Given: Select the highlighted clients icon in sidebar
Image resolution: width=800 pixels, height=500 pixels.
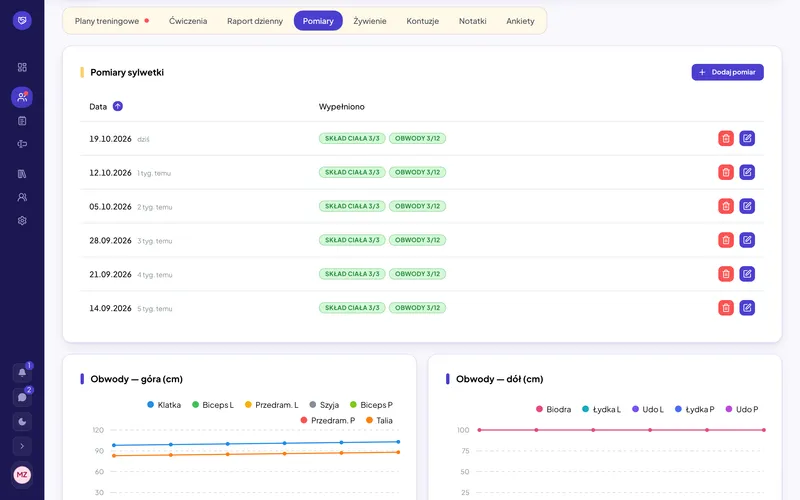Looking at the screenshot, I should point(22,97).
